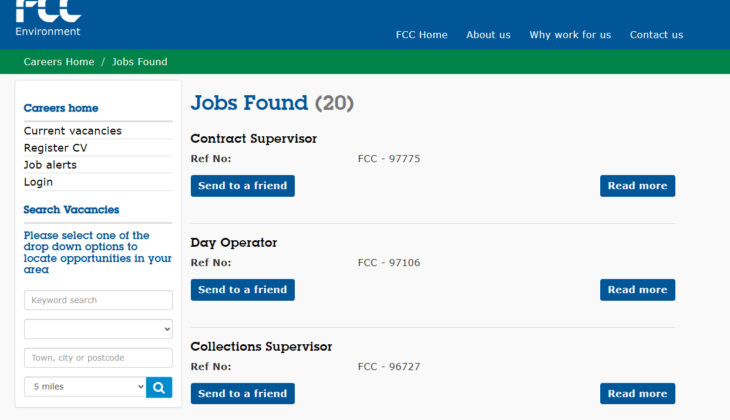
Task: Read more about Day Operator job
Action: tap(637, 290)
